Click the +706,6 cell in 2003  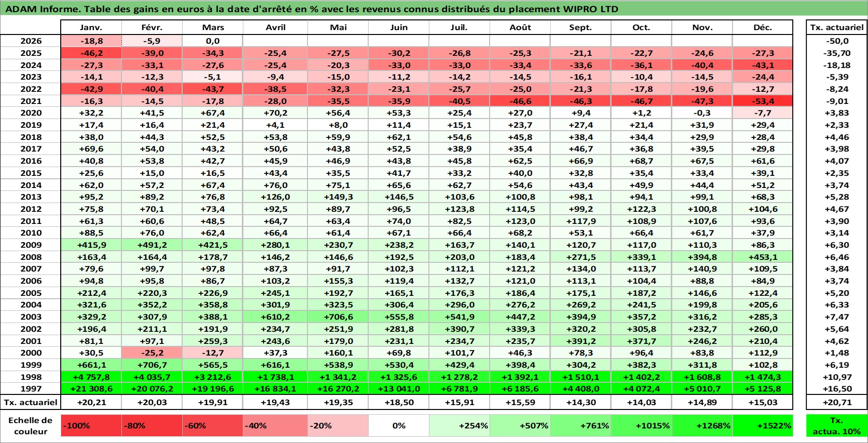click(x=338, y=317)
